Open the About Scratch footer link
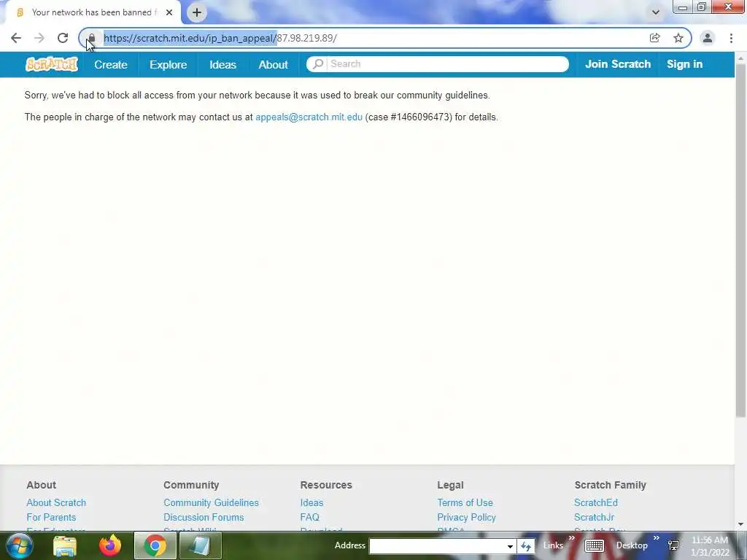 coord(56,503)
